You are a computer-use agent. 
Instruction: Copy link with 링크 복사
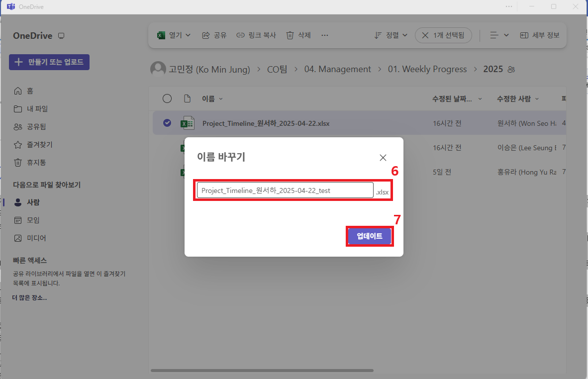tap(256, 35)
